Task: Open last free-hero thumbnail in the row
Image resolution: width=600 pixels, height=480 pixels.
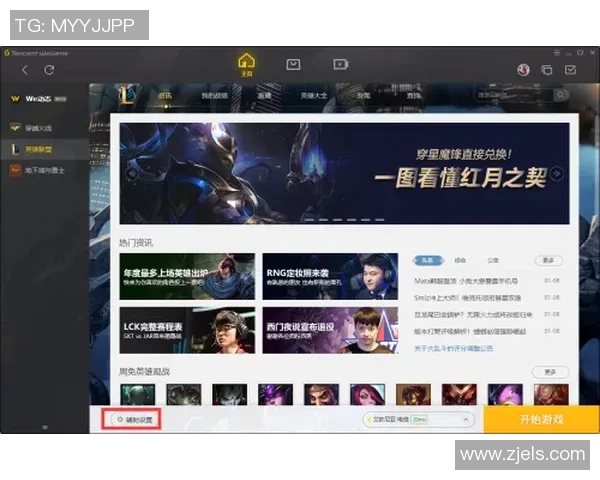Action: point(551,394)
